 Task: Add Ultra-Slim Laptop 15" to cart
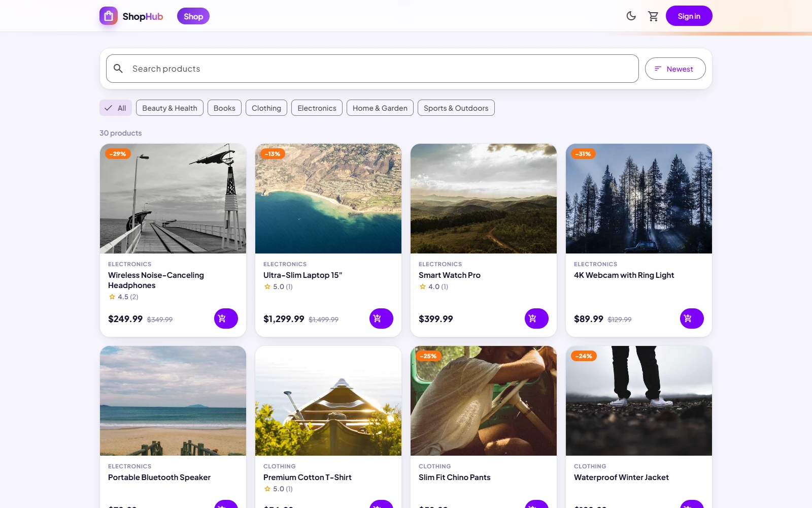coord(381,319)
